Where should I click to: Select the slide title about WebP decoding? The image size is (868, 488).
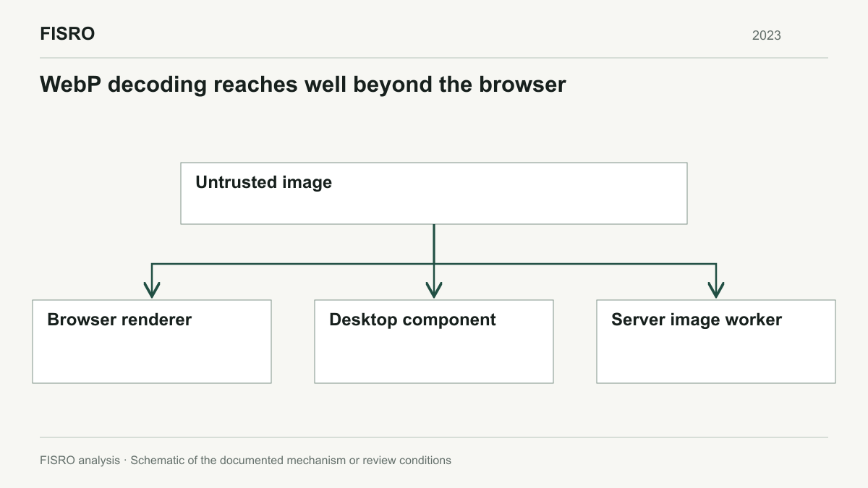tap(303, 85)
